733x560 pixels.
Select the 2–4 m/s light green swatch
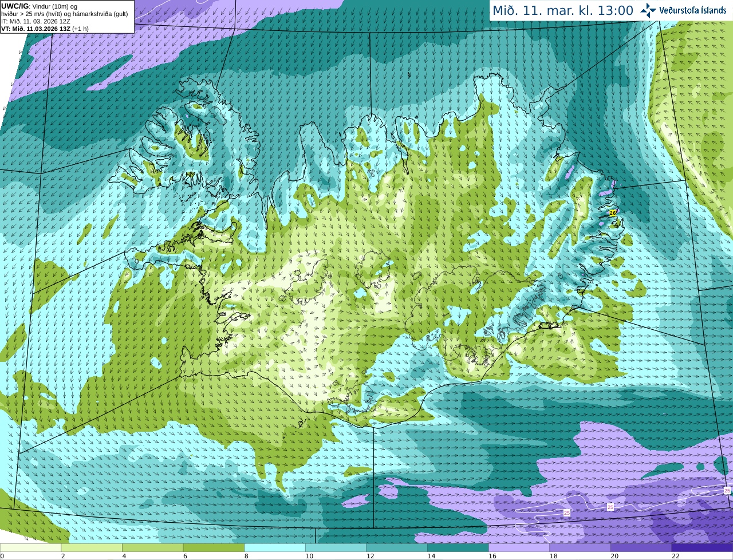point(92,547)
